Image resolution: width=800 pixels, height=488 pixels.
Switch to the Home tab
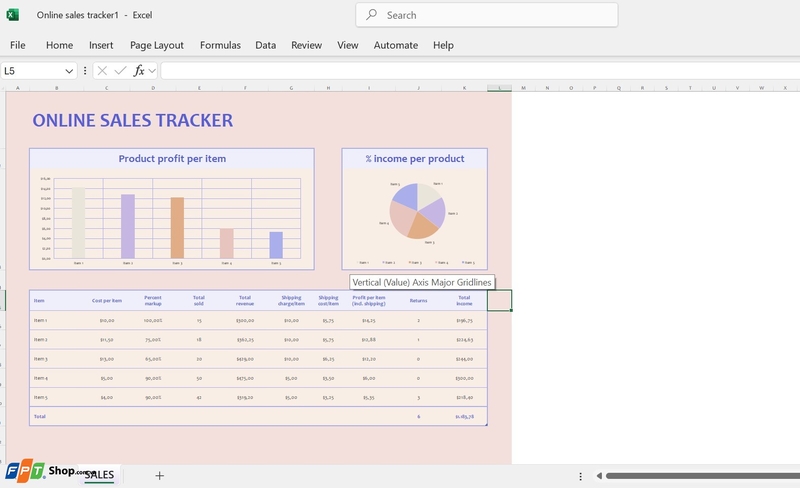point(59,45)
